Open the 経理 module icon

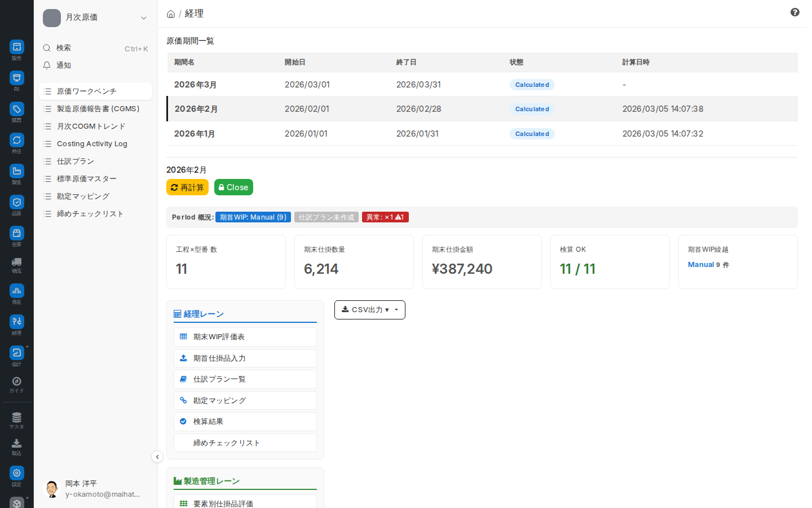coord(17,322)
